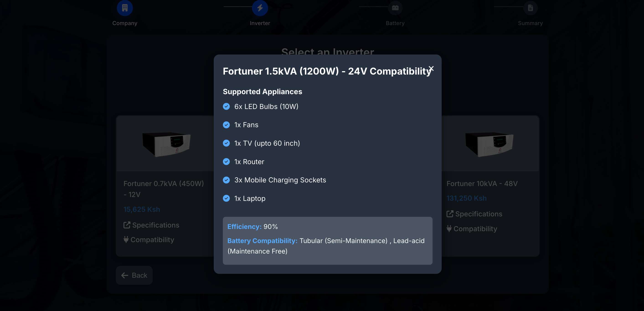Viewport: 644px width, 311px height.
Task: Close the compatibility modal with the X
Action: [431, 68]
